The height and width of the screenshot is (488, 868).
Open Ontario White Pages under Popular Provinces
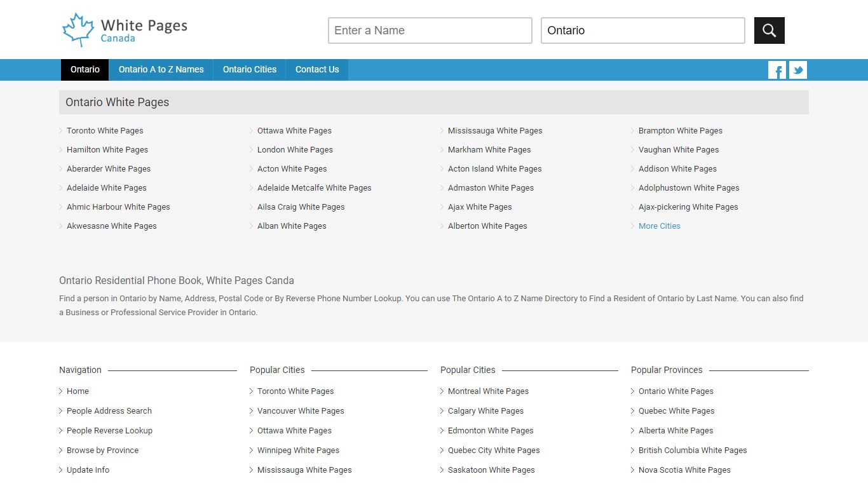pos(676,391)
